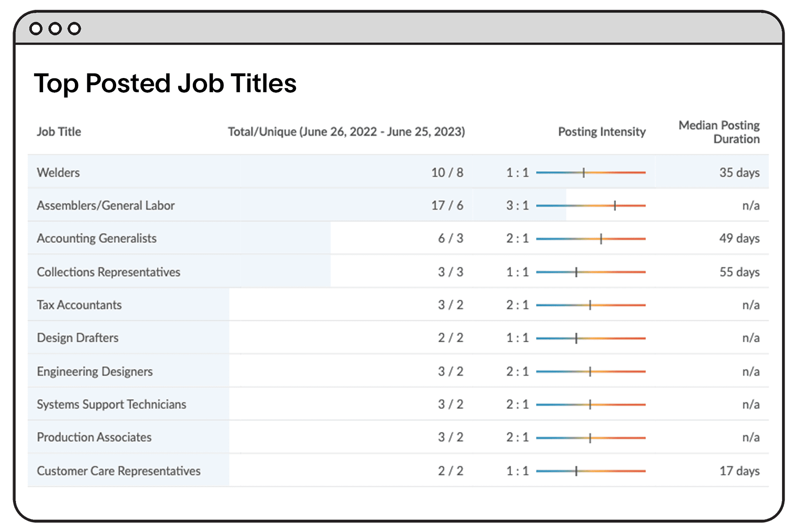Screen dimensions: 798x532
Task: Select the Assemblers/General Labor row title
Action: (106, 205)
